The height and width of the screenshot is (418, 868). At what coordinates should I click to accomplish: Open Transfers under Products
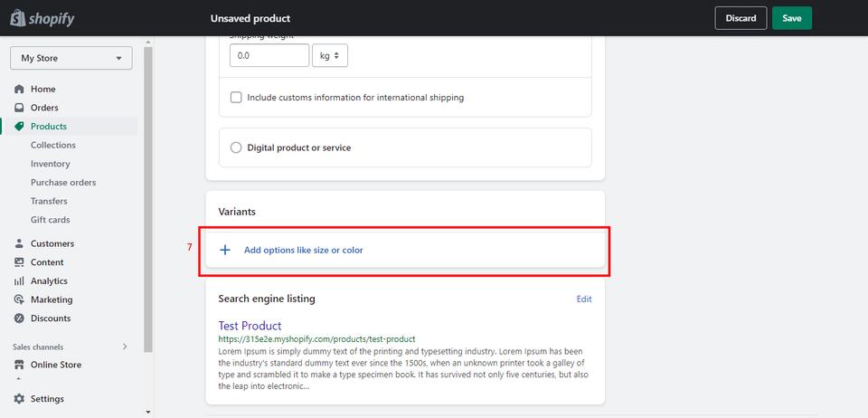(49, 201)
